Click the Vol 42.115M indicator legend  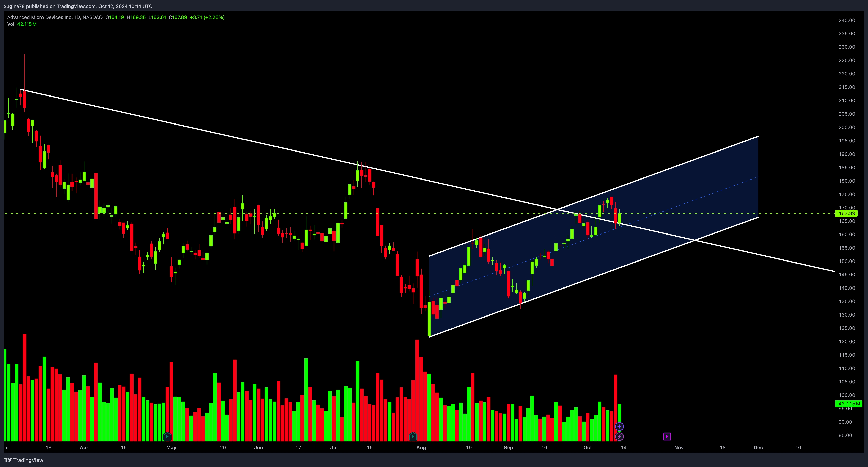click(x=22, y=24)
